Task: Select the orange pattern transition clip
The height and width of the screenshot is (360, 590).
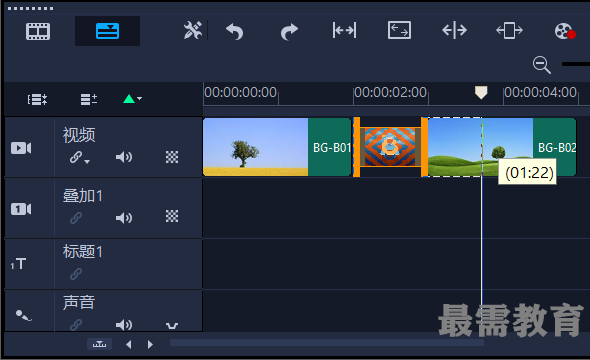Action: (390, 147)
